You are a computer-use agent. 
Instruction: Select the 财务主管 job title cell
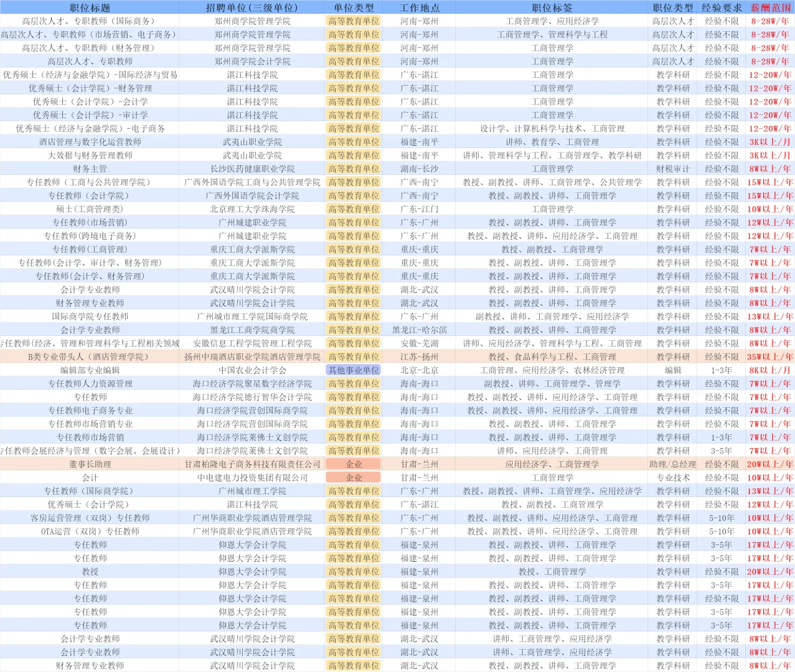[90, 169]
